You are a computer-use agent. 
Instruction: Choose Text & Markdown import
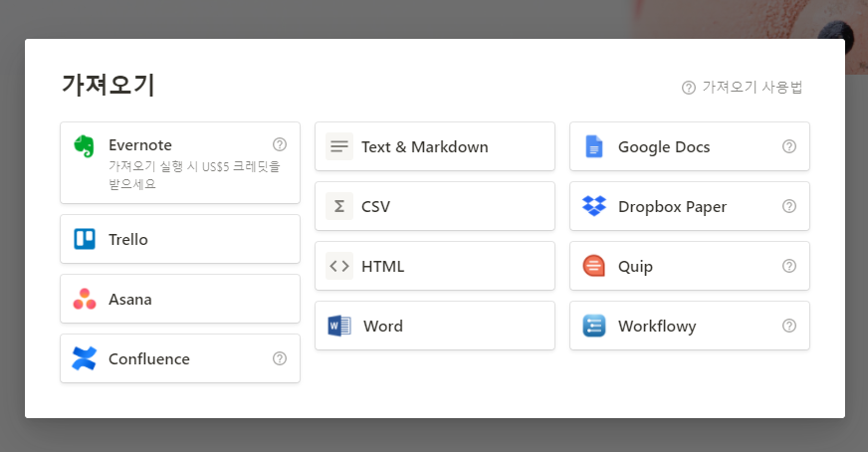435,146
